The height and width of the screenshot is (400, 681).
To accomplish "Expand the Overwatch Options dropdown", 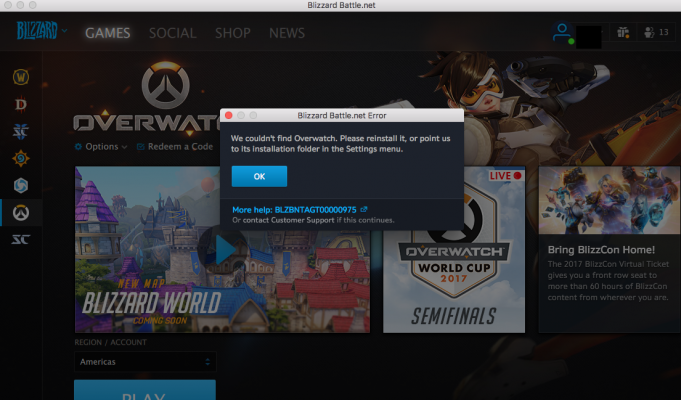I will 101,146.
